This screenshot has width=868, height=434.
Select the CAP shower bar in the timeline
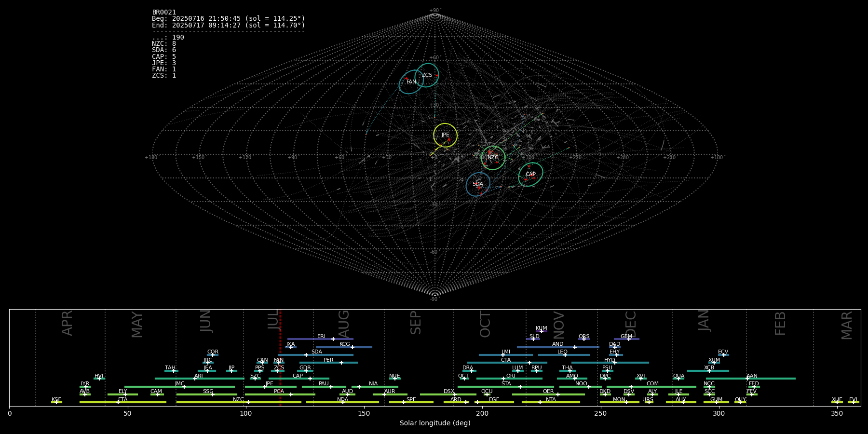299,379
